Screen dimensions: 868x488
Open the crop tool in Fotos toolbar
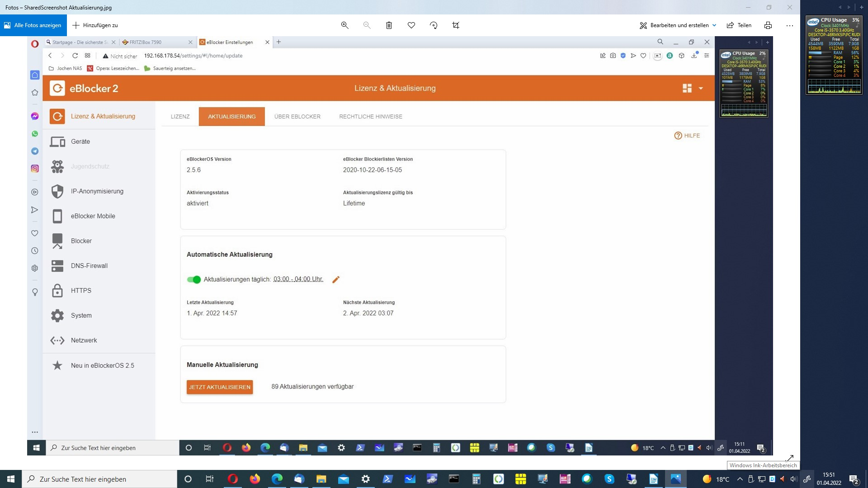tap(456, 25)
